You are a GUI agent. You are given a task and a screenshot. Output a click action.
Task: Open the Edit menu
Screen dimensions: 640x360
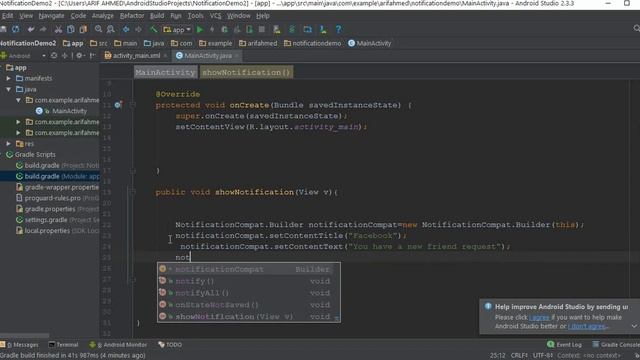(x=7, y=16)
